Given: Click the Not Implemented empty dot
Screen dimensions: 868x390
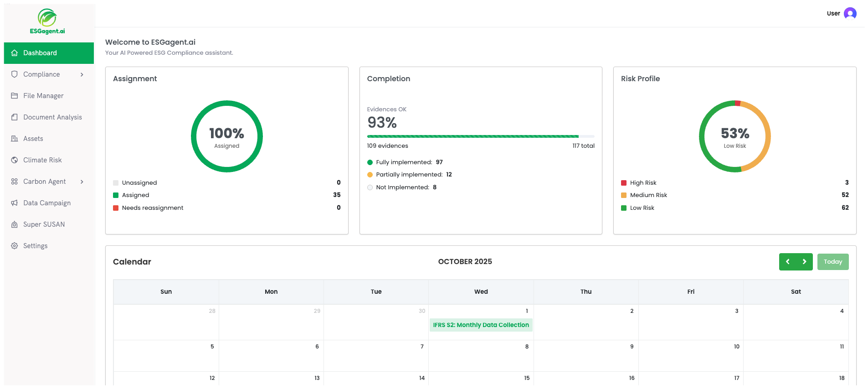Looking at the screenshot, I should pos(370,187).
